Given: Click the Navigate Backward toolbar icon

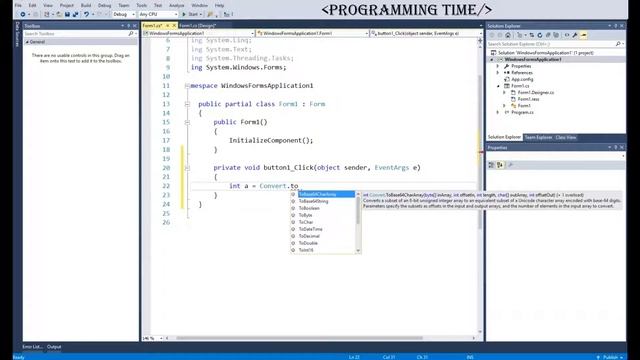Looking at the screenshot, I should point(23,14).
